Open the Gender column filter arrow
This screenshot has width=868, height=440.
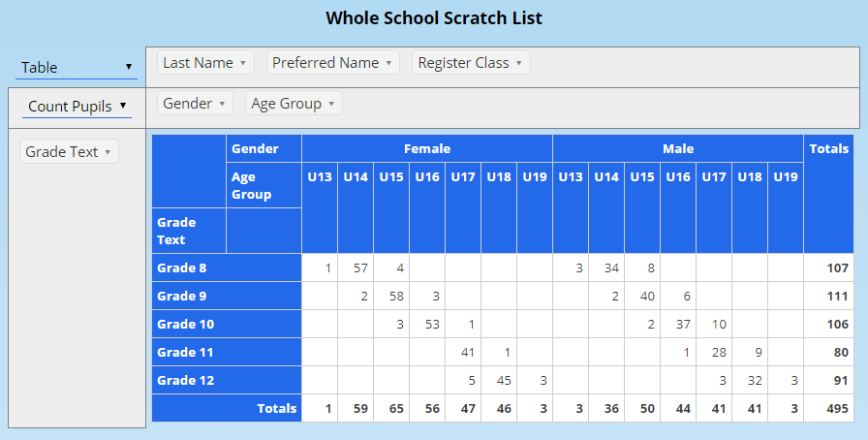222,104
